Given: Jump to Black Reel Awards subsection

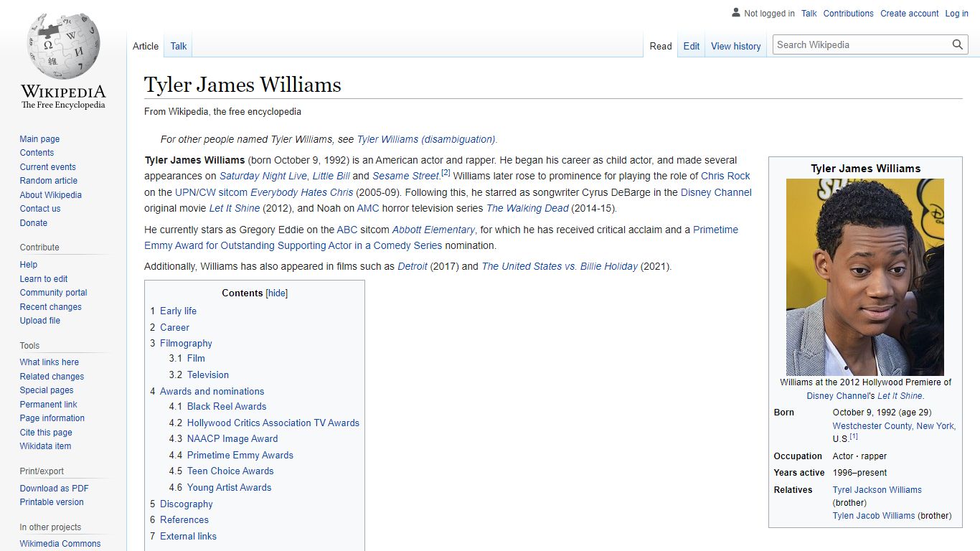Looking at the screenshot, I should [227, 406].
